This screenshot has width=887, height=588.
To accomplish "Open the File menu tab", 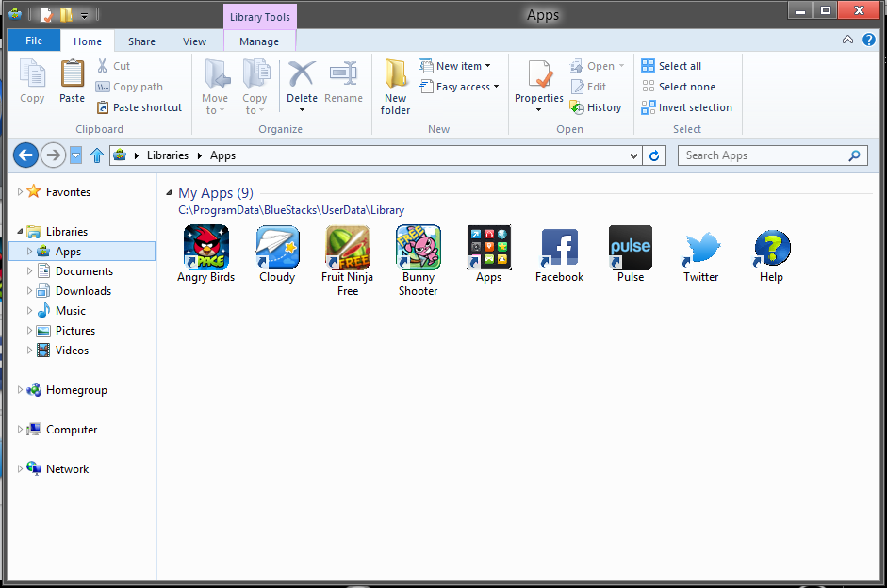I will (x=34, y=41).
